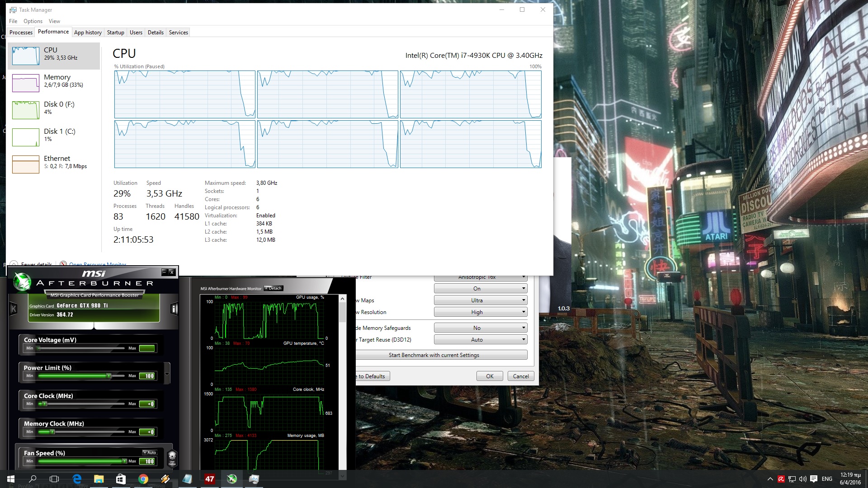The width and height of the screenshot is (868, 488).
Task: Click Start Benchmark with current Settings
Action: tap(434, 355)
